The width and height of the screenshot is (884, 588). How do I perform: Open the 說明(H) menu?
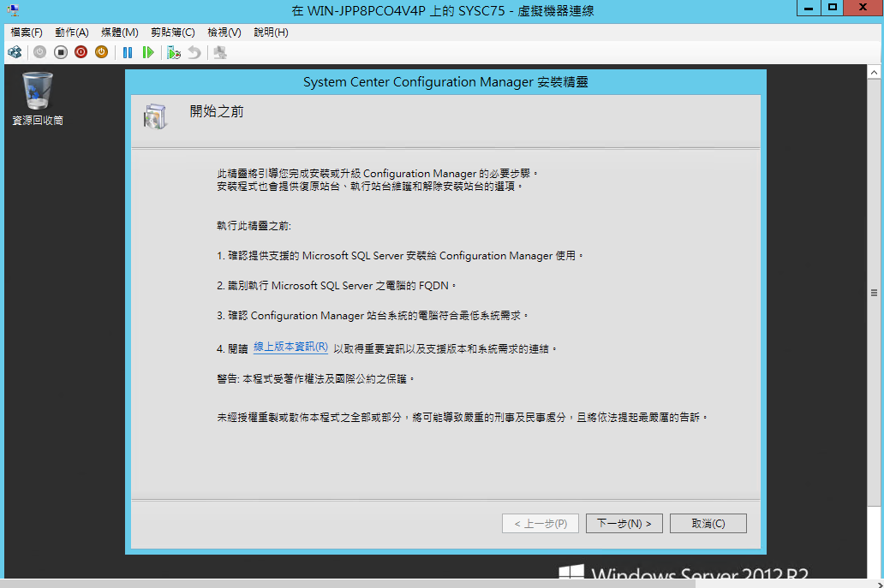[x=271, y=33]
